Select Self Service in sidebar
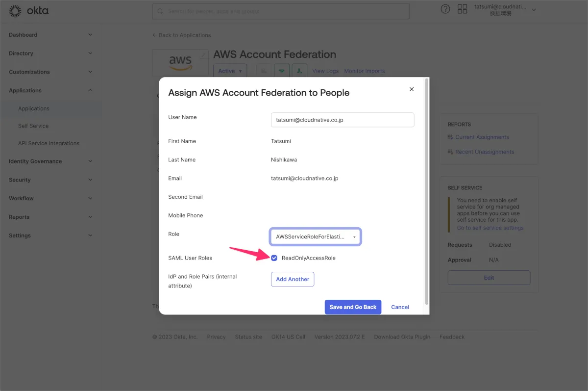This screenshot has width=588, height=391. point(33,126)
